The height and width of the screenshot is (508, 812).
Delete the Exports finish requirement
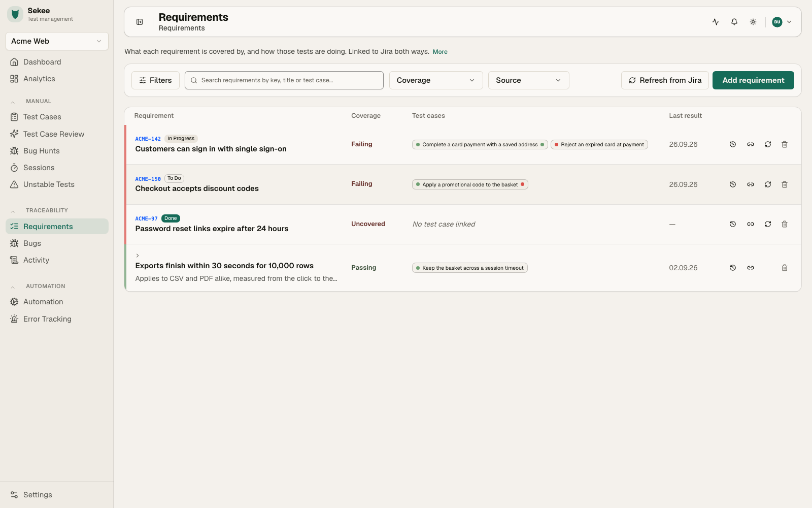(x=785, y=268)
